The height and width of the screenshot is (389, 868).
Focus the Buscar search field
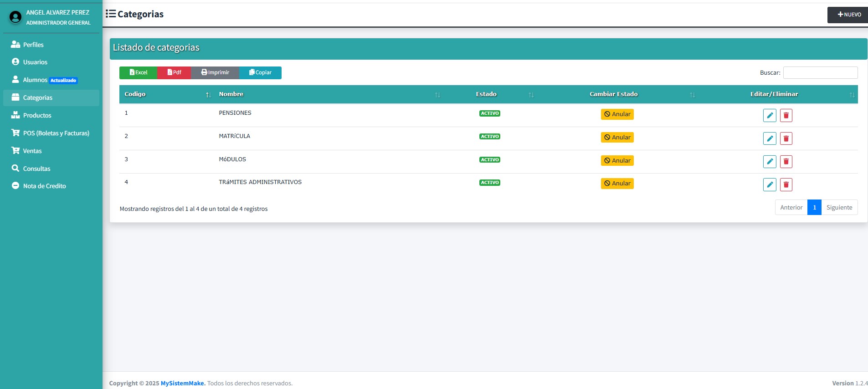coord(820,73)
